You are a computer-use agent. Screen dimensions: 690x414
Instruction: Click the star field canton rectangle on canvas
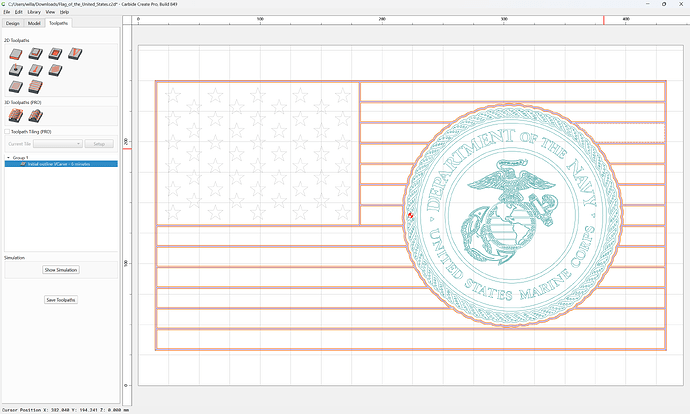click(x=258, y=153)
